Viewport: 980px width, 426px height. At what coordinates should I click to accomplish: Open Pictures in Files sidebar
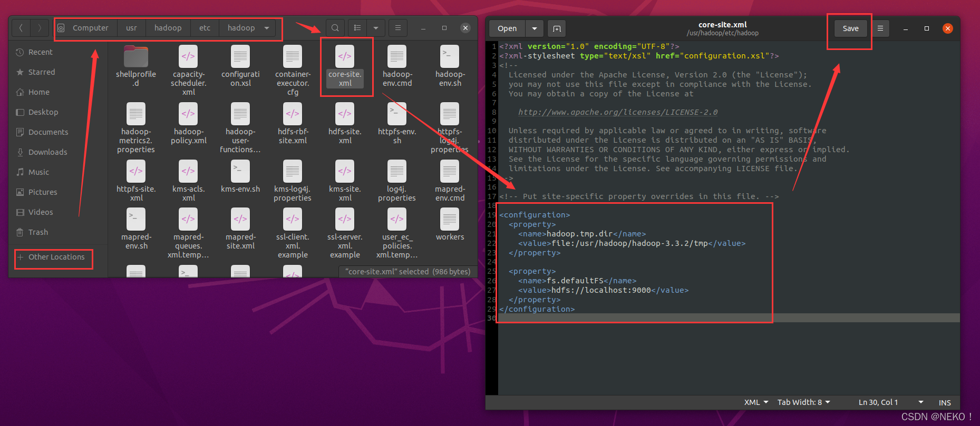click(x=57, y=192)
